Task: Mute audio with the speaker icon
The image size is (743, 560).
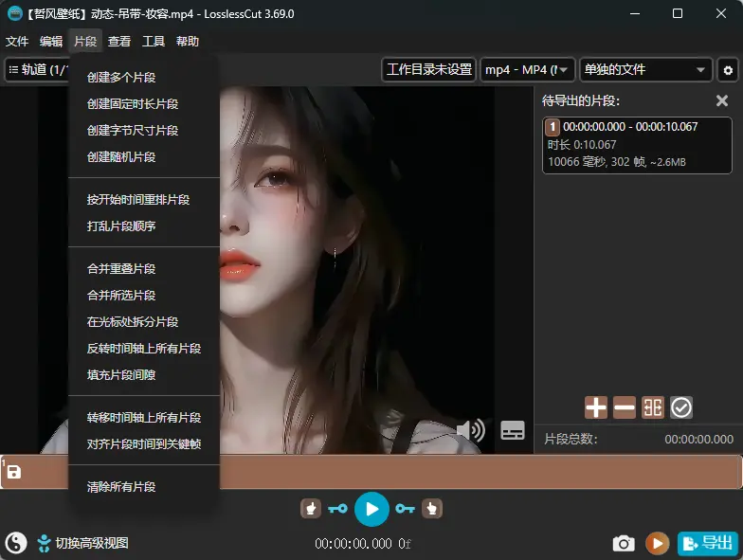Action: (470, 430)
